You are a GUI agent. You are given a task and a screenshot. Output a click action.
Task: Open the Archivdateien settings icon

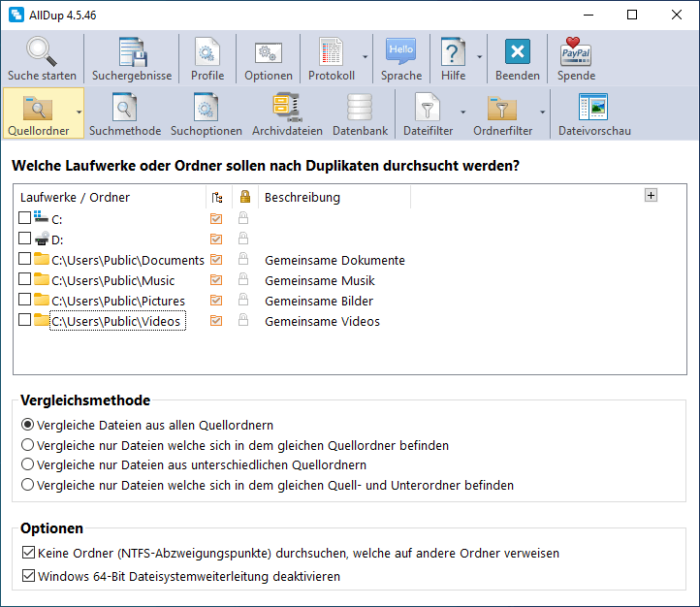coord(287,107)
